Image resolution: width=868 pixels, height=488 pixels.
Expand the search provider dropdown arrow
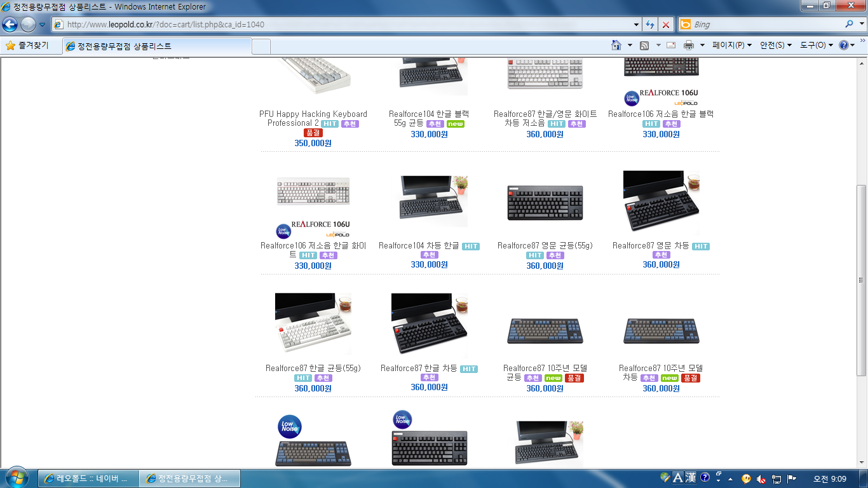(861, 25)
